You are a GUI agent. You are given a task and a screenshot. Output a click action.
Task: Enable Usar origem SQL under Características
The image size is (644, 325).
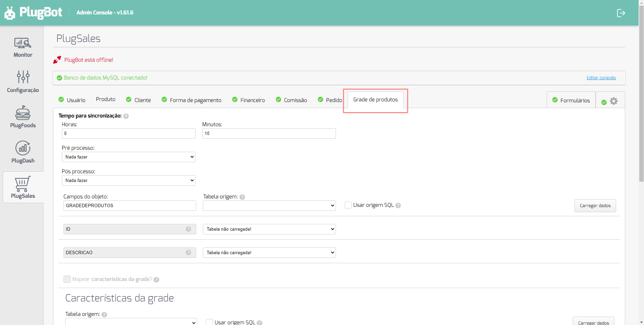[x=210, y=322]
